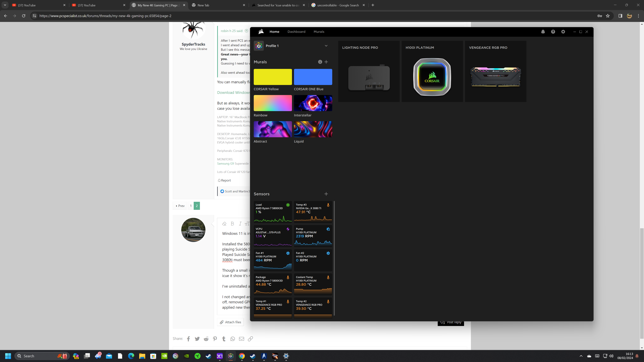Switch to the iCUE Dashboard tab
The height and width of the screenshot is (362, 644).
pyautogui.click(x=296, y=32)
